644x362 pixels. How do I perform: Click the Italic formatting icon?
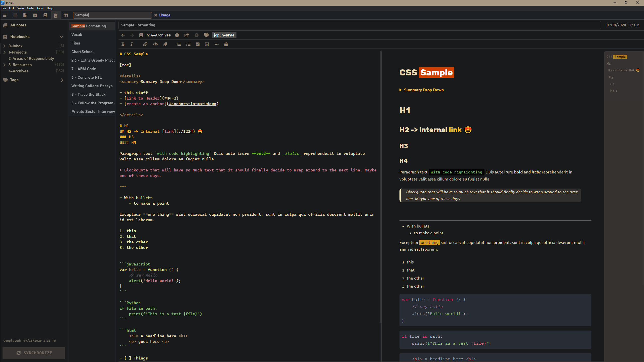132,44
